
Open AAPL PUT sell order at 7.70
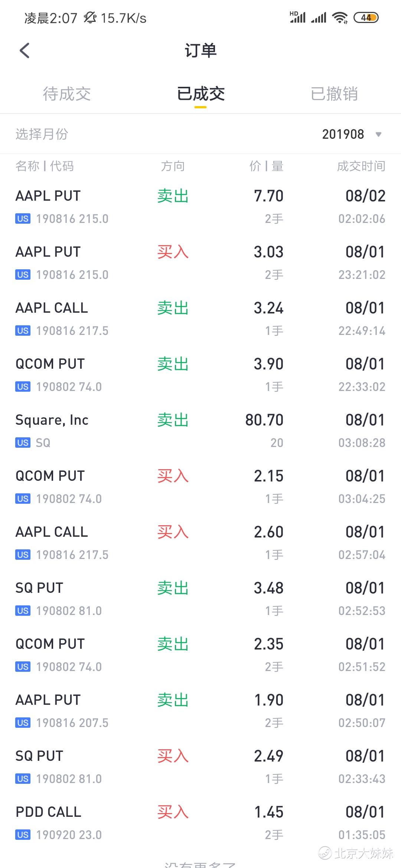pyautogui.click(x=200, y=206)
